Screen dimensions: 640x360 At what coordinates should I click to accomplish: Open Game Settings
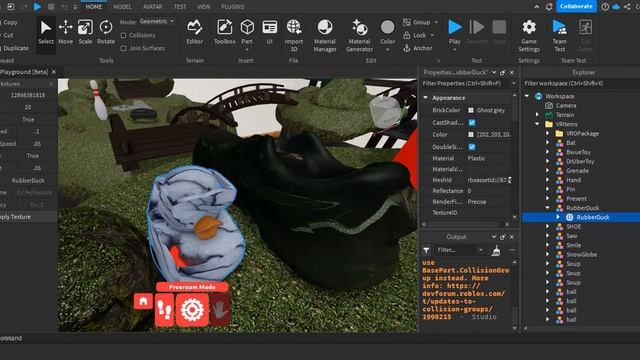(x=529, y=35)
